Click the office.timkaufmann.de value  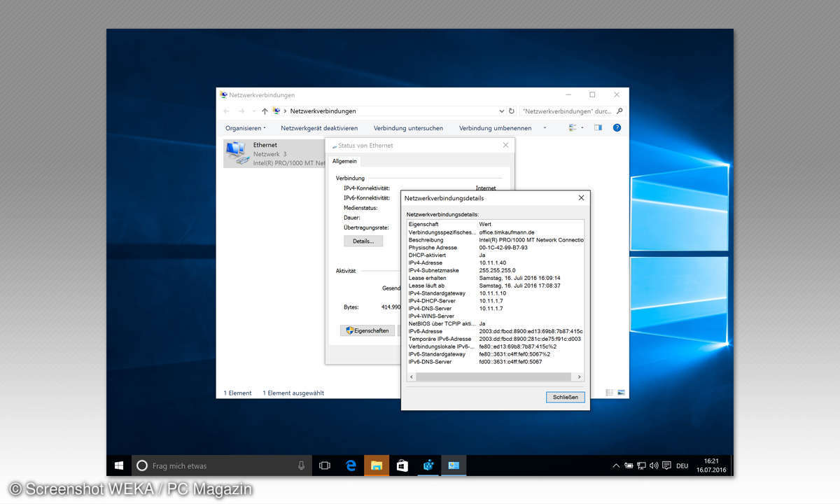[x=507, y=232]
